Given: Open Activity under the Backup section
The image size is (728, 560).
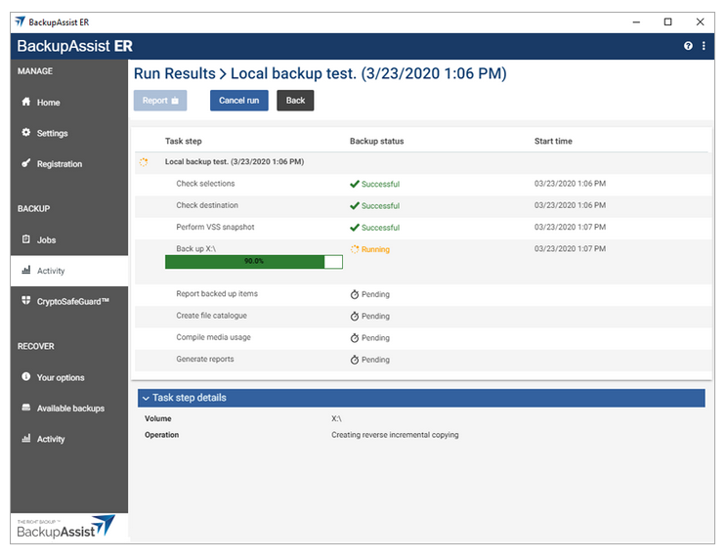Looking at the screenshot, I should point(51,271).
